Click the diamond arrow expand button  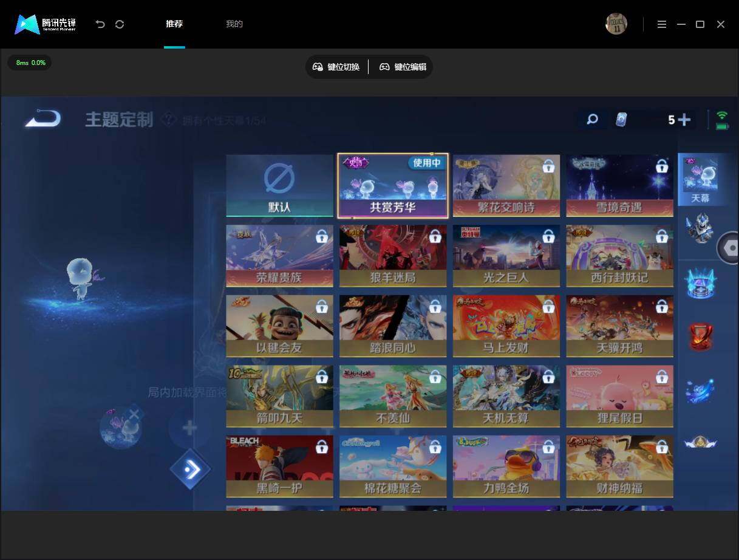[x=190, y=469]
